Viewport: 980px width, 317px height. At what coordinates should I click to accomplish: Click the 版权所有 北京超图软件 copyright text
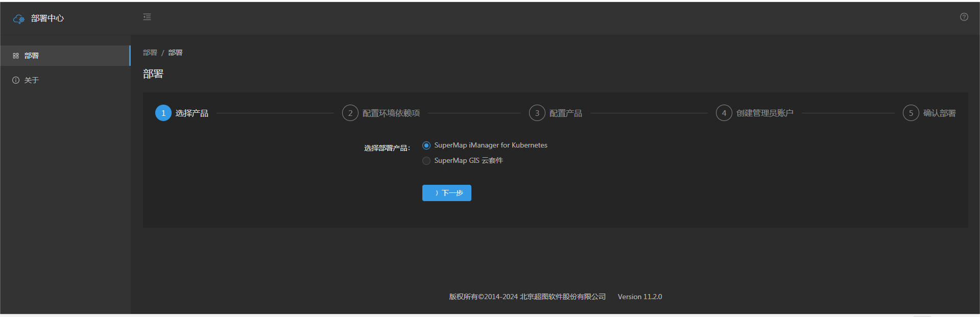pyautogui.click(x=528, y=297)
